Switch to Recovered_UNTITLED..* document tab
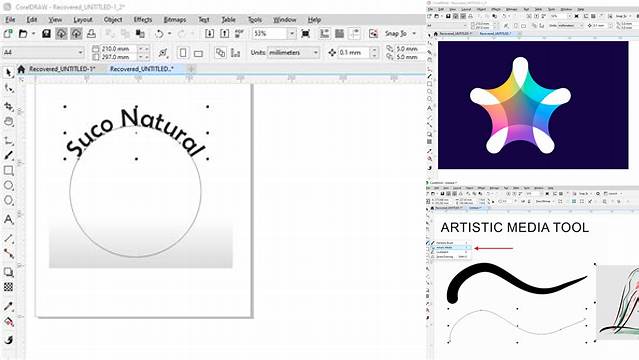 pos(141,69)
